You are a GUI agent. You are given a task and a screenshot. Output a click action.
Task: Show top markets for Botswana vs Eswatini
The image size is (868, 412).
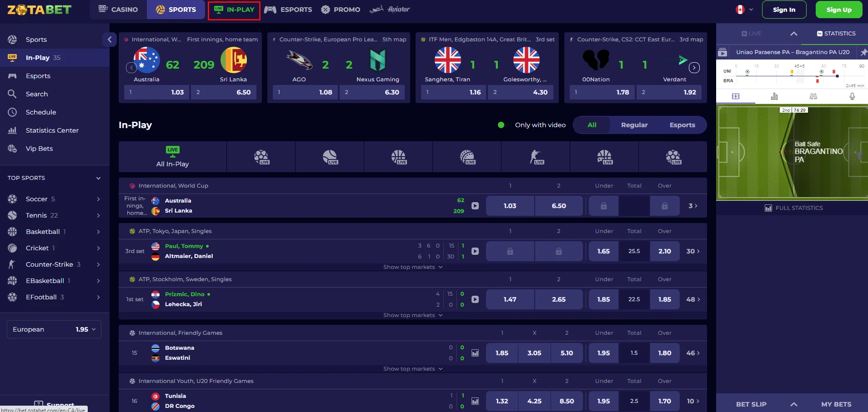click(413, 369)
